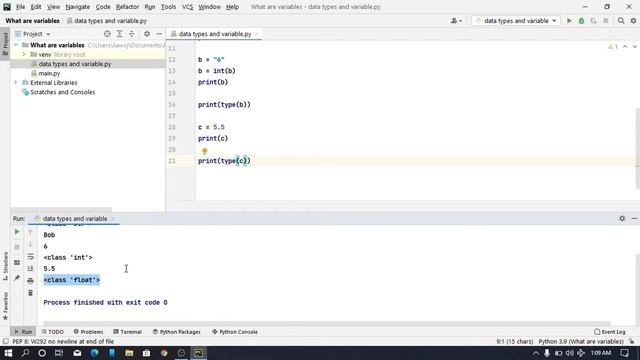Screen dimensions: 640x360
Task: Open main.py in Project tree
Action: tap(49, 73)
